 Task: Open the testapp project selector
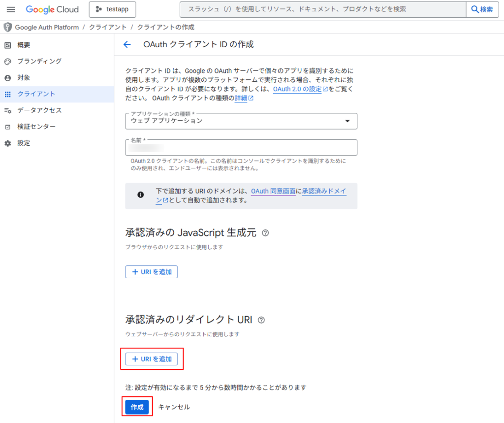click(x=112, y=10)
